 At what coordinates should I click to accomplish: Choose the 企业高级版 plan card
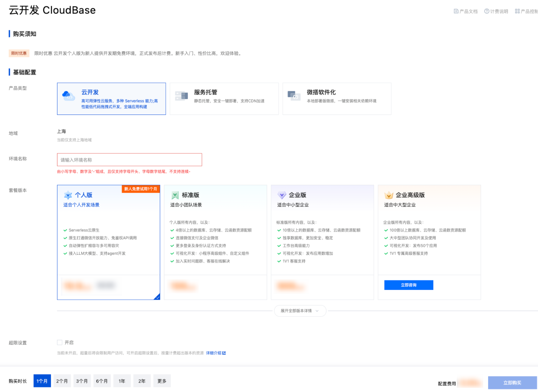(x=429, y=242)
